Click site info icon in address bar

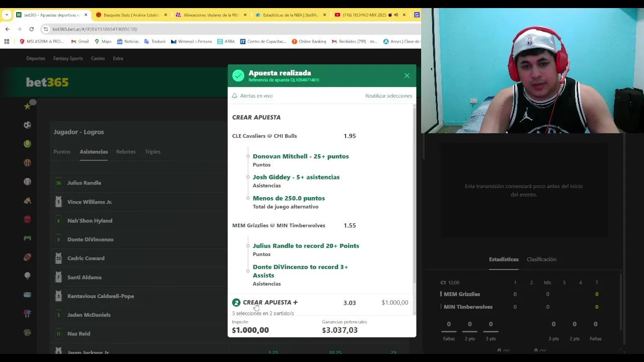click(x=46, y=29)
